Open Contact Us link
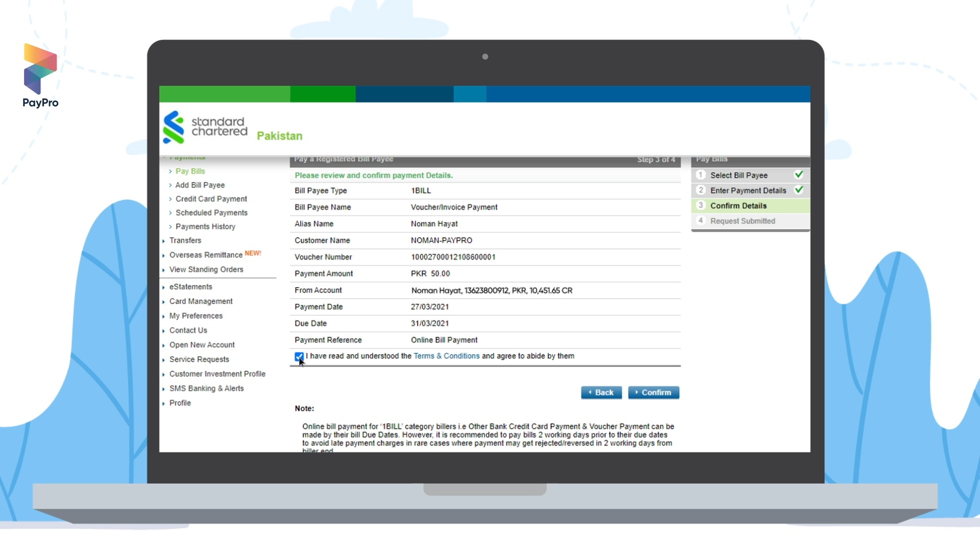 [x=188, y=331]
